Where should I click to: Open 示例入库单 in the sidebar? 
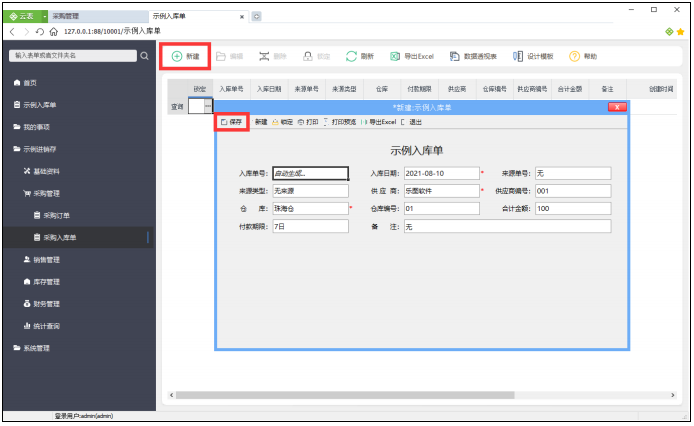tap(35, 105)
